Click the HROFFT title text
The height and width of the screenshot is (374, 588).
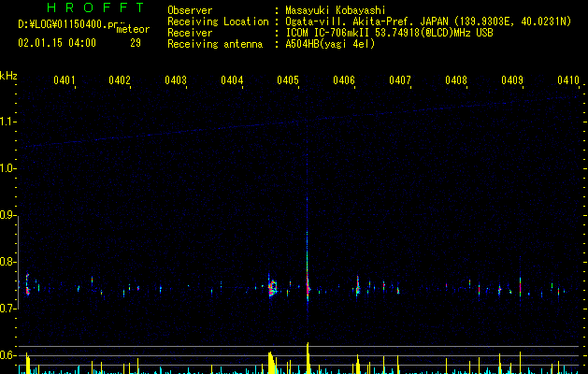click(x=96, y=7)
